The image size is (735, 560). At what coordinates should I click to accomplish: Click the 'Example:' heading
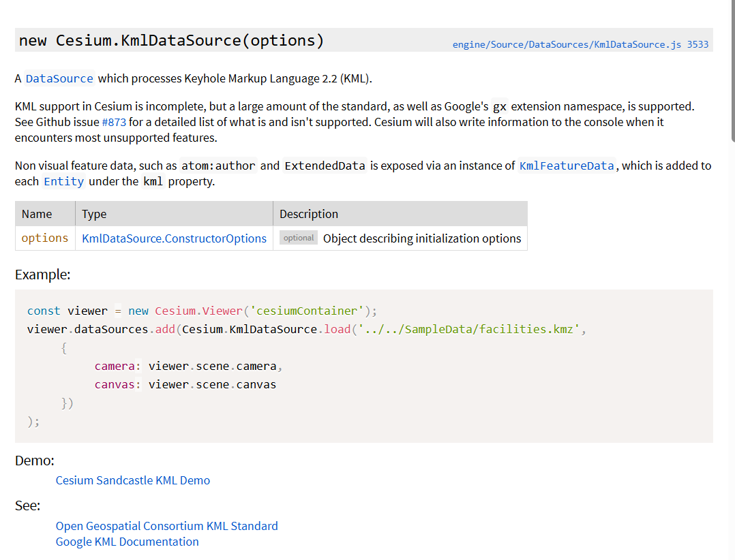tap(43, 275)
